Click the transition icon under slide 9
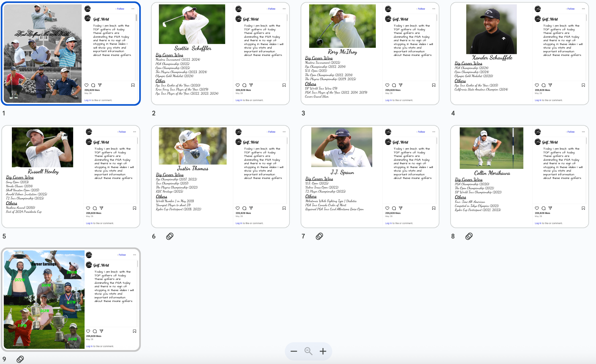 pyautogui.click(x=20, y=359)
